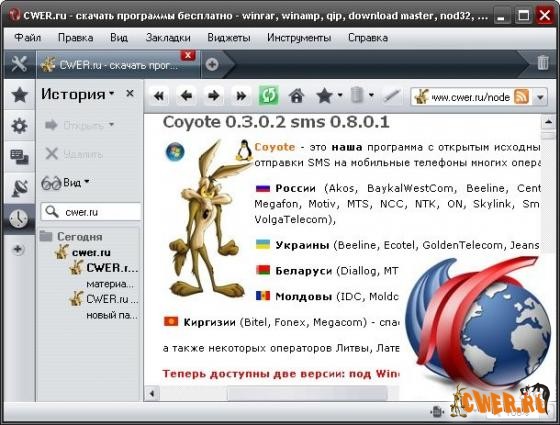Open a new tab with plus button
This screenshot has width=560, height=425.
(212, 64)
